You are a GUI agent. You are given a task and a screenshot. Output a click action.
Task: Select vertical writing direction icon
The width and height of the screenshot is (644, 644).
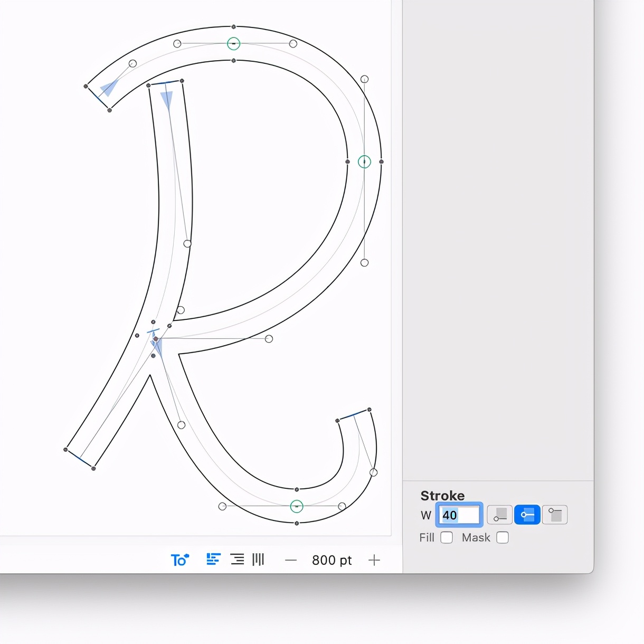pos(258,559)
